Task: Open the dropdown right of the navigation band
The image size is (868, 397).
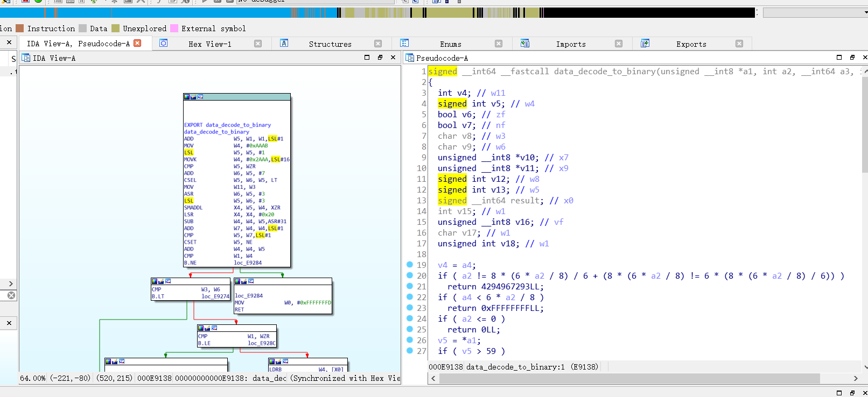Action: point(865,12)
